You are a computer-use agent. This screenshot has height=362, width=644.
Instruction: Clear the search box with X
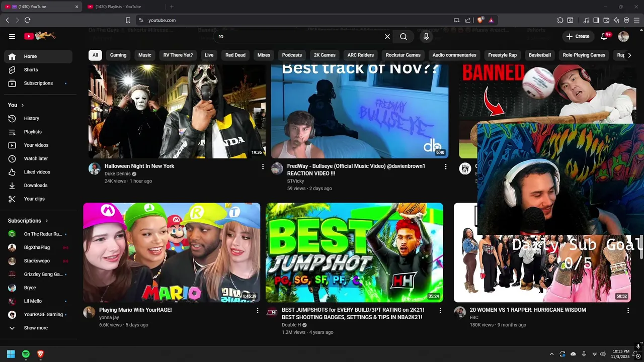coord(387,36)
